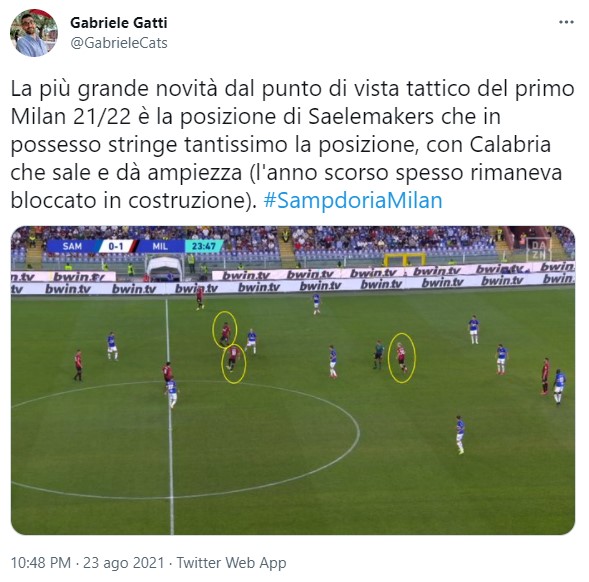Click the center circle on the pitch
Screen dimensions: 589x582
(x=185, y=438)
